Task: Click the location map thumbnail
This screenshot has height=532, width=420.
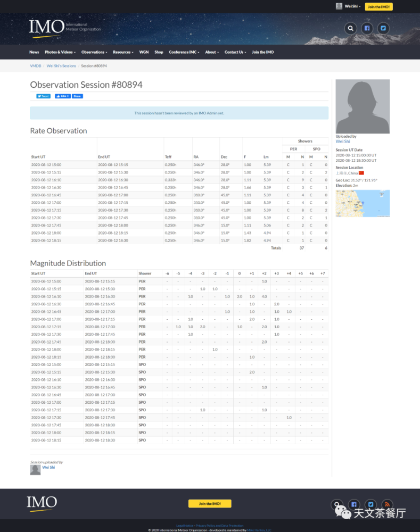Action: tap(363, 203)
